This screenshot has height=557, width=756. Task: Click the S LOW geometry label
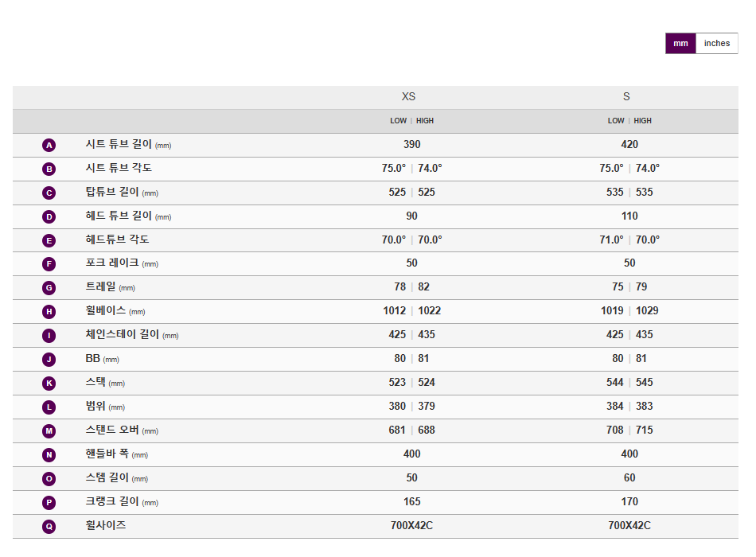point(616,121)
